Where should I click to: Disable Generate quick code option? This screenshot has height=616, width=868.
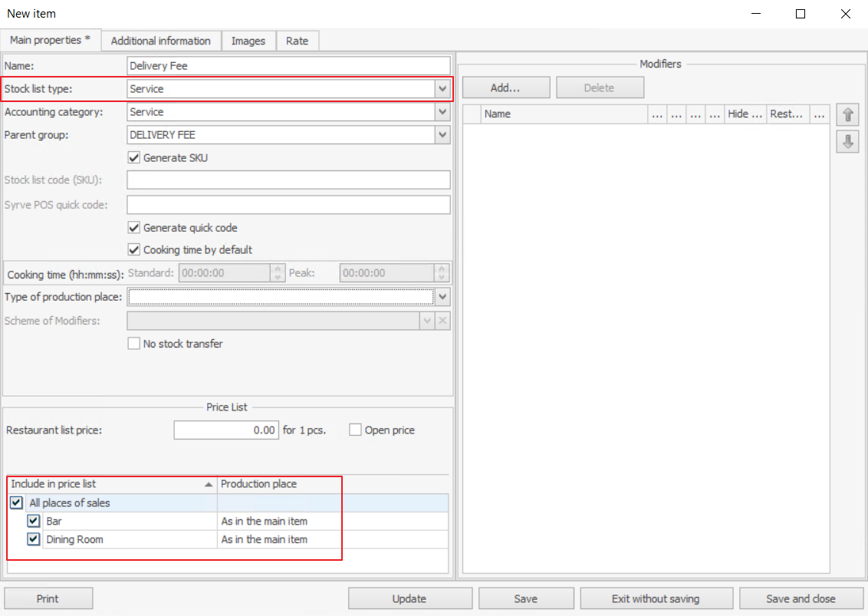coord(135,228)
